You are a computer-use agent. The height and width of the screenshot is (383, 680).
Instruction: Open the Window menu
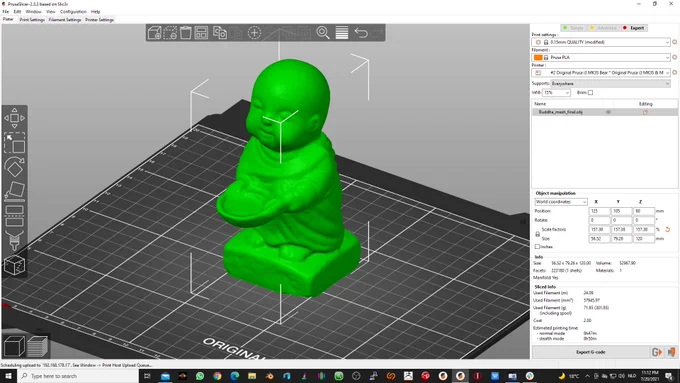pyautogui.click(x=33, y=12)
